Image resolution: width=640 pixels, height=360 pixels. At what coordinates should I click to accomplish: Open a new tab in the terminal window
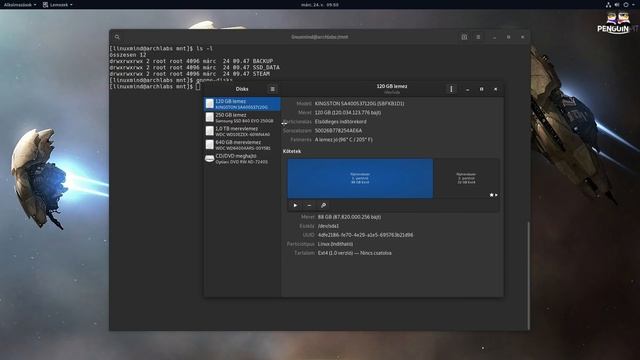(x=464, y=37)
